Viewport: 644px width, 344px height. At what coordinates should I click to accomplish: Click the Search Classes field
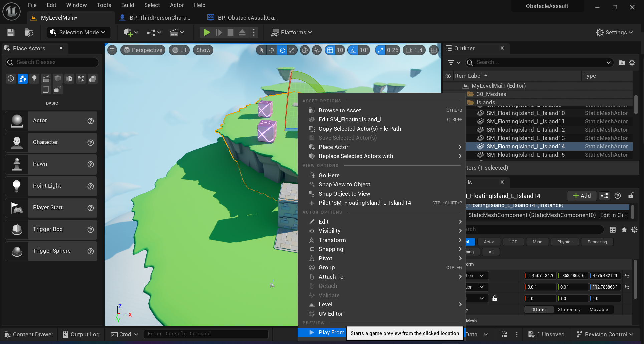(x=52, y=62)
